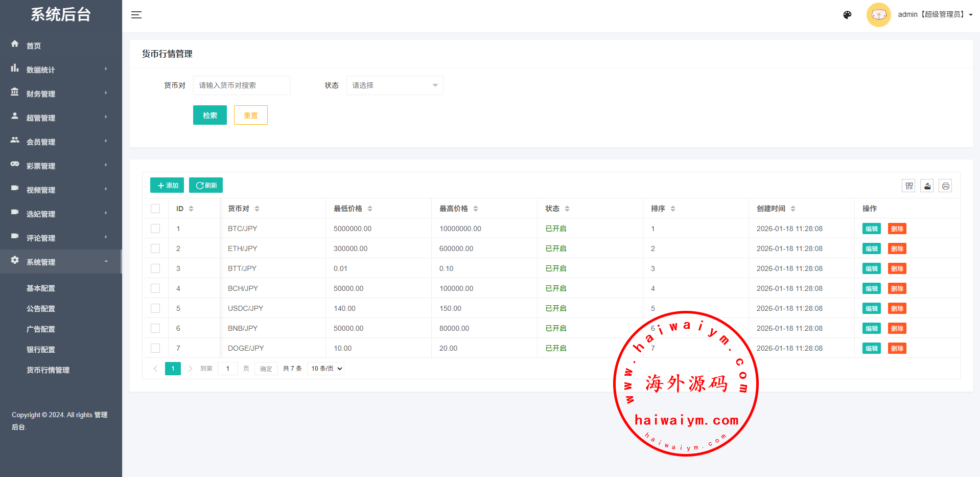
Task: Check the BTC/JPY row checkbox
Action: click(x=155, y=229)
